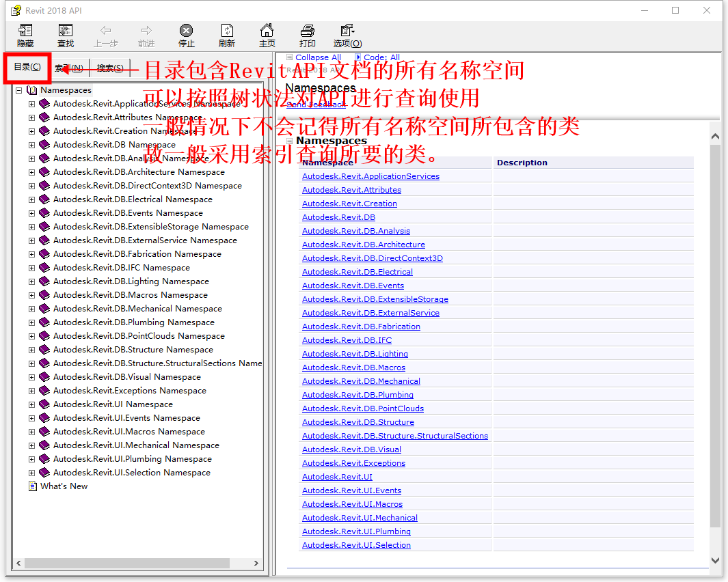
Task: Click book icon of Autodesk.Revit.DB.PointClouds Namespace
Action: tap(44, 336)
